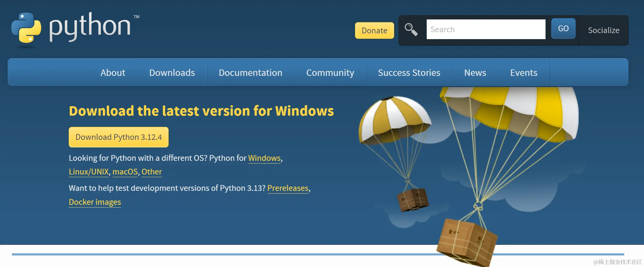Screen dimensions: 644x267
Task: Open the Prereleases link
Action: coord(288,188)
